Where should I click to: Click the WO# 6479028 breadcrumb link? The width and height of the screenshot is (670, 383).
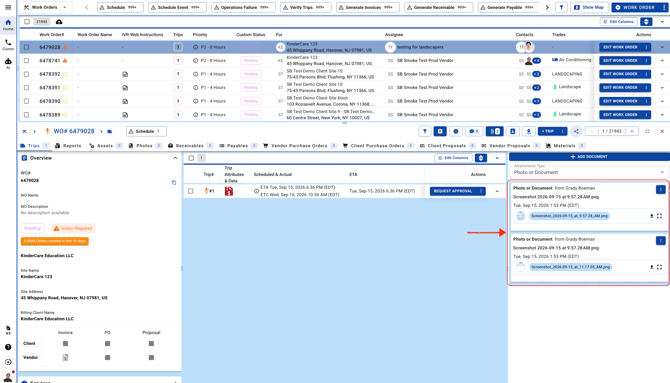(x=73, y=131)
